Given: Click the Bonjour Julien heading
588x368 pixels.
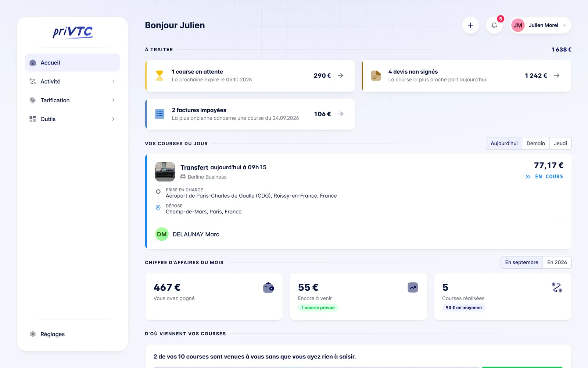Looking at the screenshot, I should click(175, 25).
